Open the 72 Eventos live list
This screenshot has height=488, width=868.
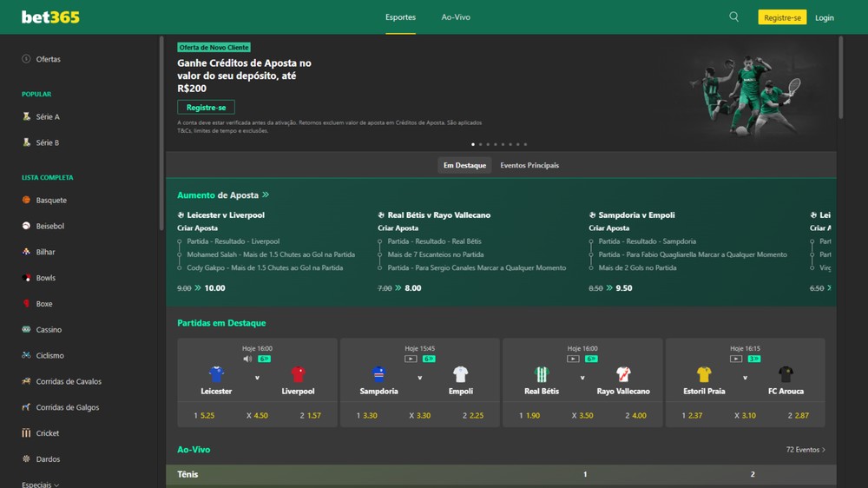coord(806,449)
